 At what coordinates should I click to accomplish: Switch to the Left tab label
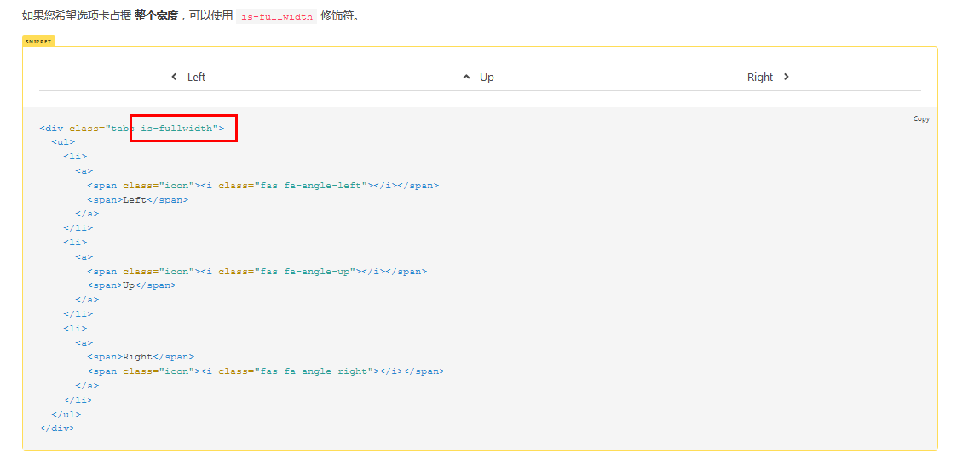click(x=196, y=77)
